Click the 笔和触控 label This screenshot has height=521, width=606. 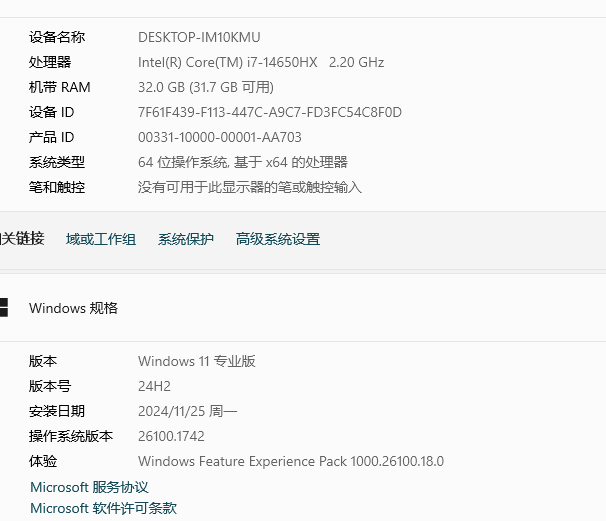coord(57,187)
